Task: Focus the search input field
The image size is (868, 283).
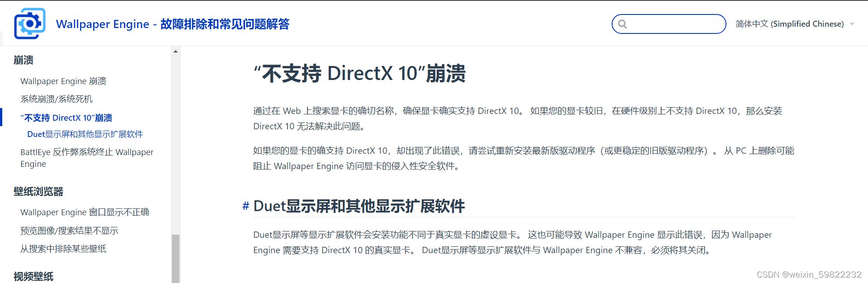Action: [x=669, y=24]
